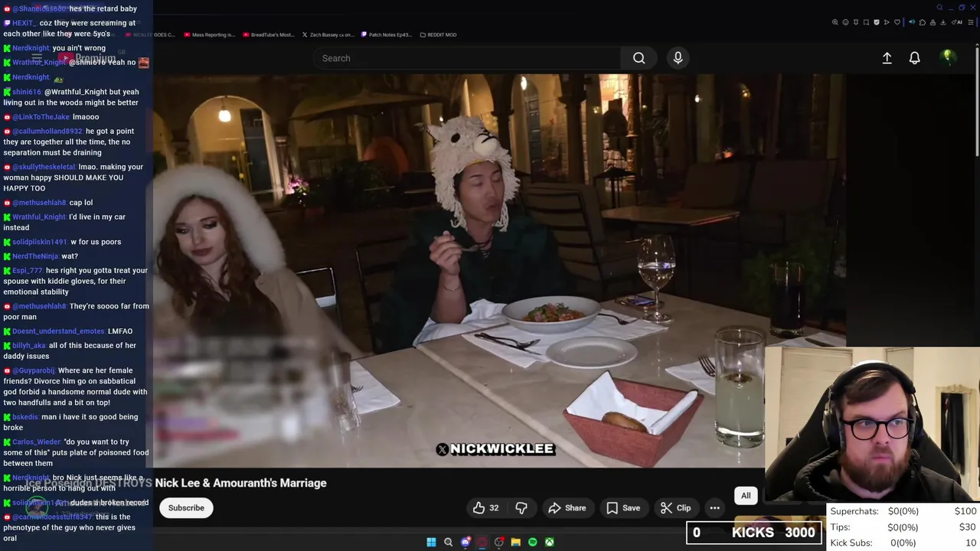
Task: Click chat username Carlos_Wieder
Action: pyautogui.click(x=36, y=442)
